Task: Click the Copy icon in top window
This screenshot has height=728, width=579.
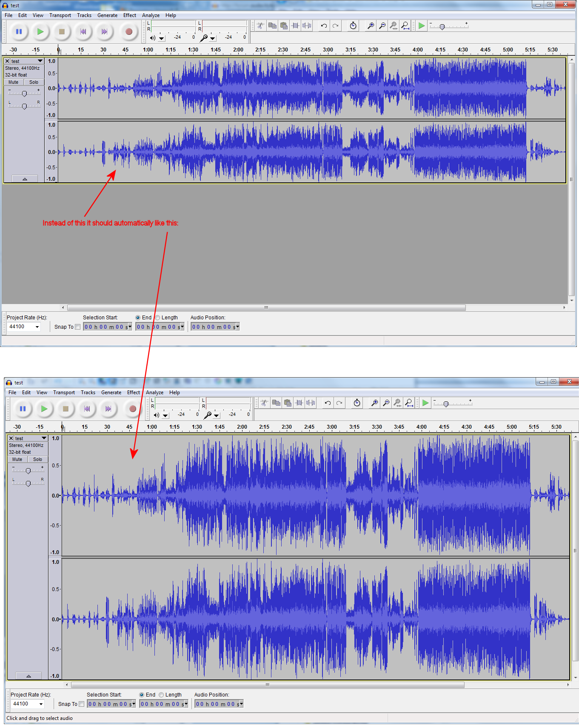Action: (272, 26)
